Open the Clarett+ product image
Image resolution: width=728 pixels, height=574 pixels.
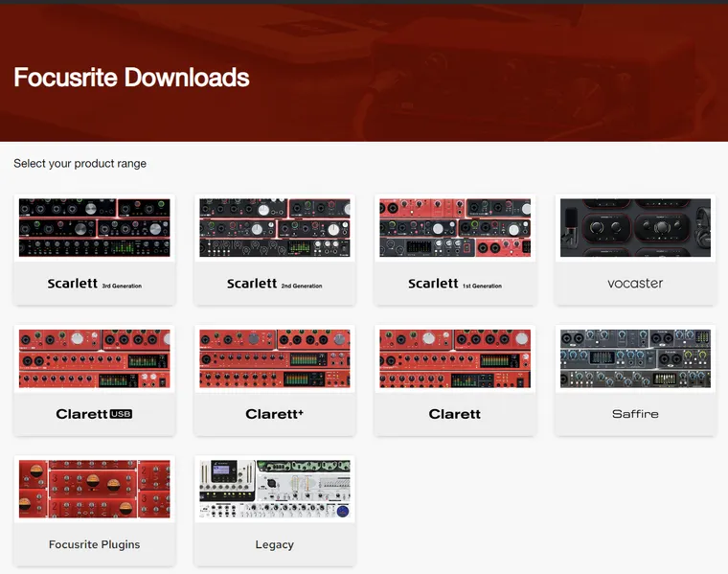(275, 358)
